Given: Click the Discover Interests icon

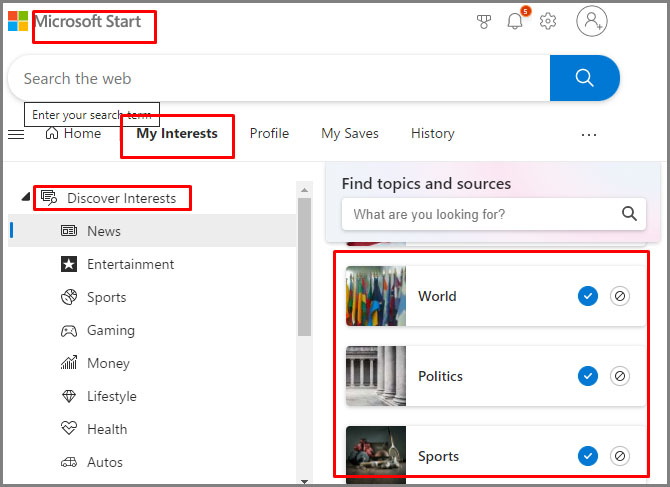Looking at the screenshot, I should (49, 198).
